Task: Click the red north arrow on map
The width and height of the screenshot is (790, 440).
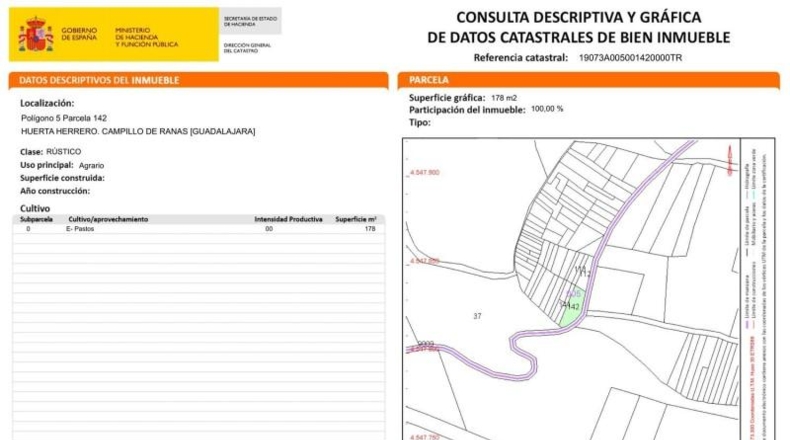Action: coord(730,160)
